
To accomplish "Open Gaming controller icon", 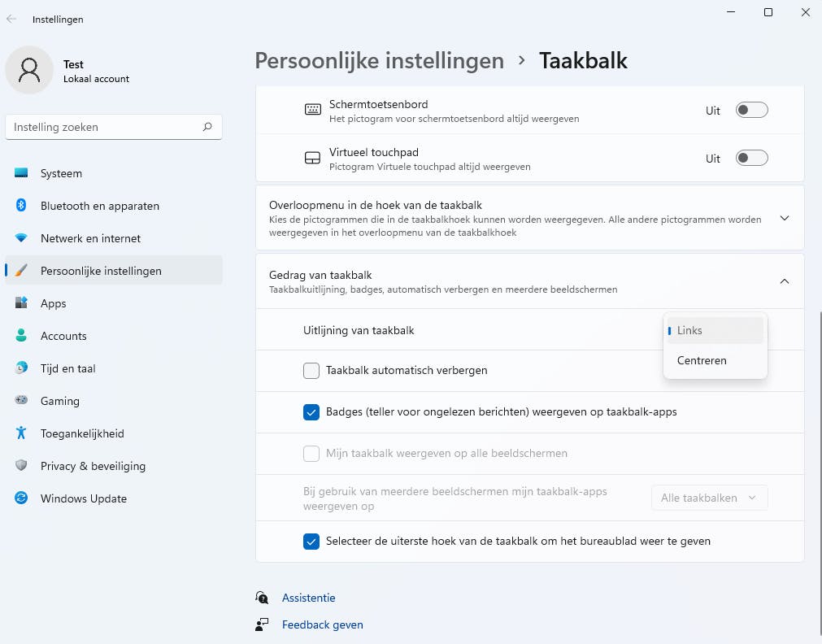I will (x=22, y=401).
